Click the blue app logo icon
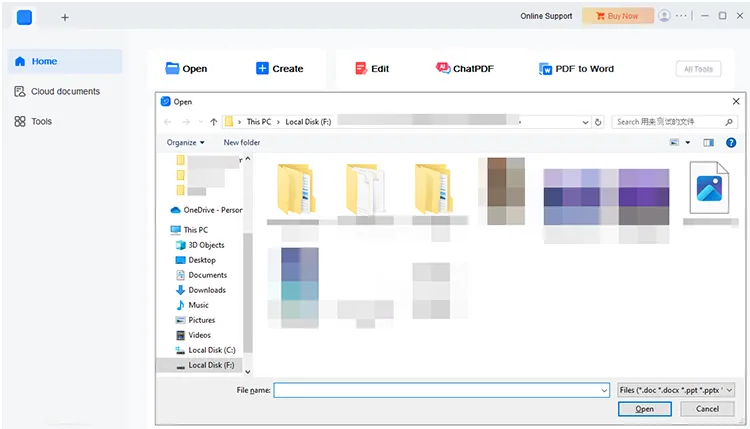 tap(24, 17)
